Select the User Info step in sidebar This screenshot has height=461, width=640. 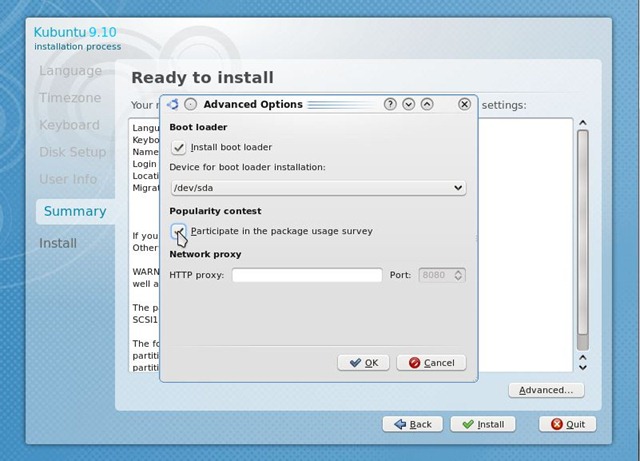(68, 179)
